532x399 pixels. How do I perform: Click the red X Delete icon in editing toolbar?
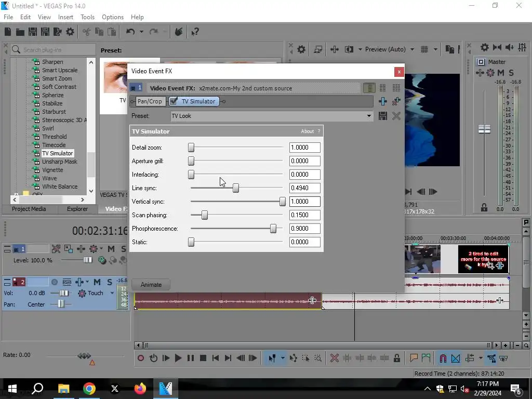point(334,358)
